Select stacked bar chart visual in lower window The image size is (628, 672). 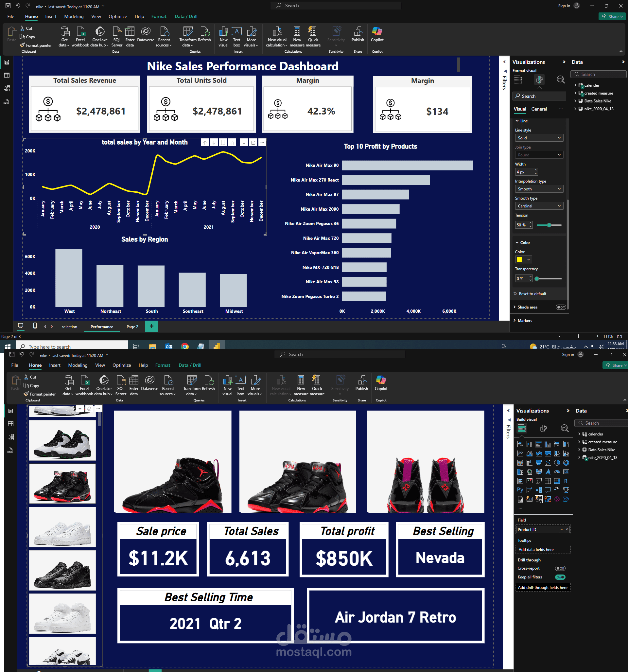pyautogui.click(x=520, y=445)
